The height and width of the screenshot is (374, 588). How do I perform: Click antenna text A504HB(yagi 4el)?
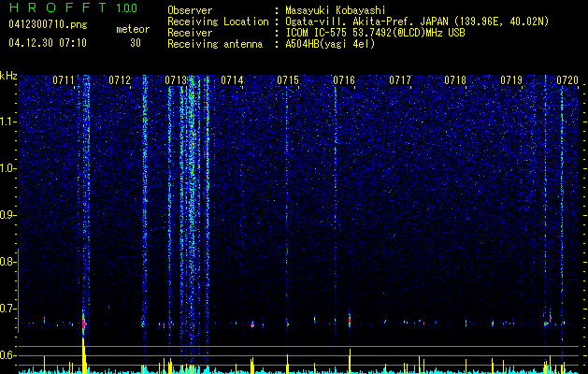pos(330,44)
